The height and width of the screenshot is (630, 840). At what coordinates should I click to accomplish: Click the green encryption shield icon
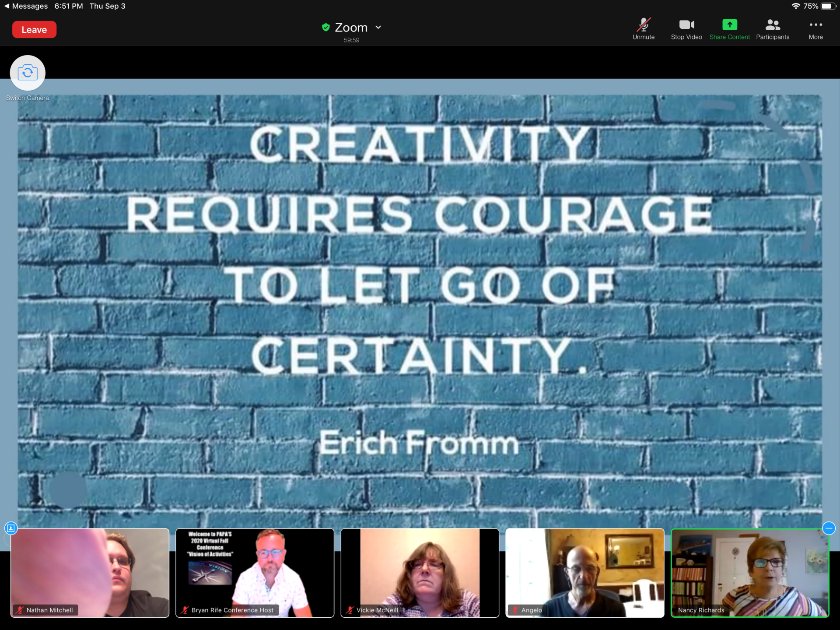[x=325, y=27]
